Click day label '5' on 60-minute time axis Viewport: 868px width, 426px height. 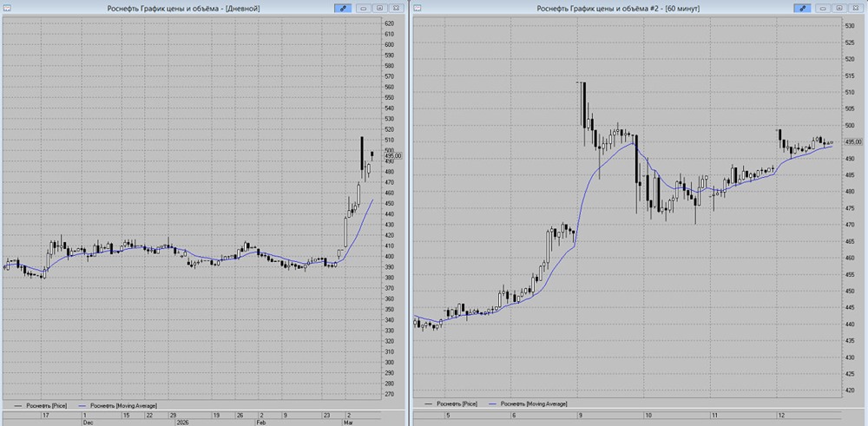(x=449, y=415)
